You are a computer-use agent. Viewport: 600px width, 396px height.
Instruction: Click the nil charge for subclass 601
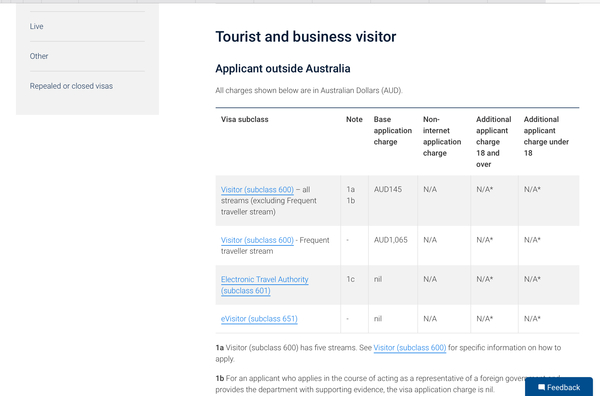378,279
